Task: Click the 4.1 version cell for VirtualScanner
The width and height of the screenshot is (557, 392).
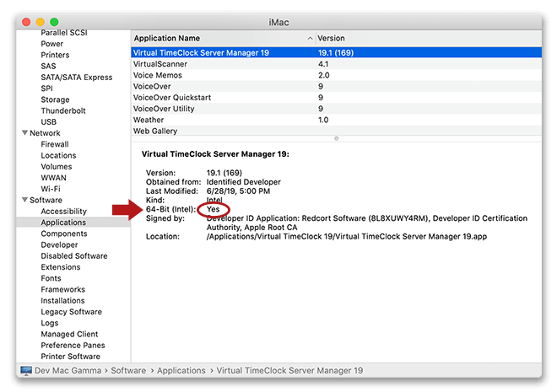Action: point(323,64)
